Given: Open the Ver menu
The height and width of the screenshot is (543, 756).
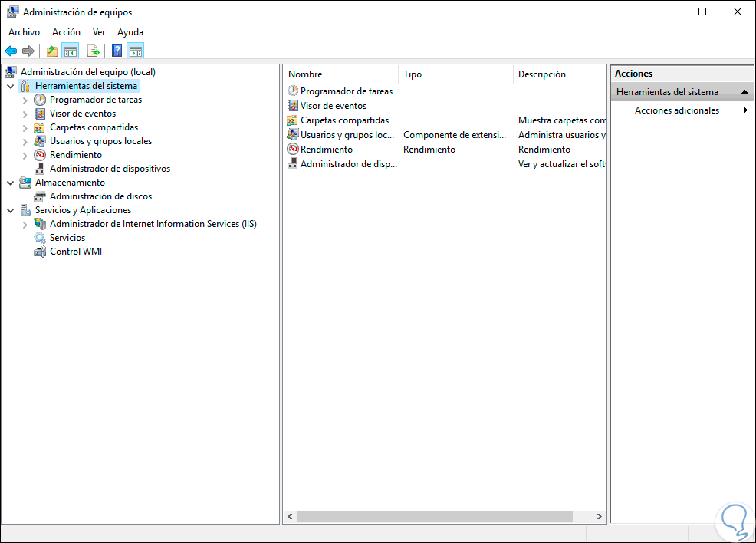Looking at the screenshot, I should coord(99,32).
